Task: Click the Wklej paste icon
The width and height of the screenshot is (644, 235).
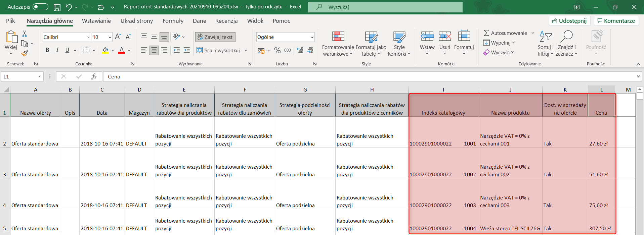Action: click(x=11, y=37)
